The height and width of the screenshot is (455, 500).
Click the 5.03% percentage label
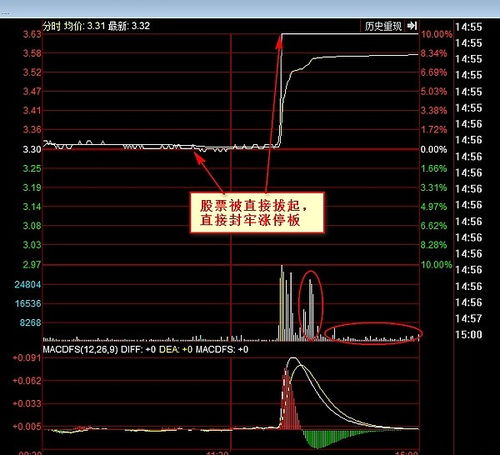[x=434, y=91]
